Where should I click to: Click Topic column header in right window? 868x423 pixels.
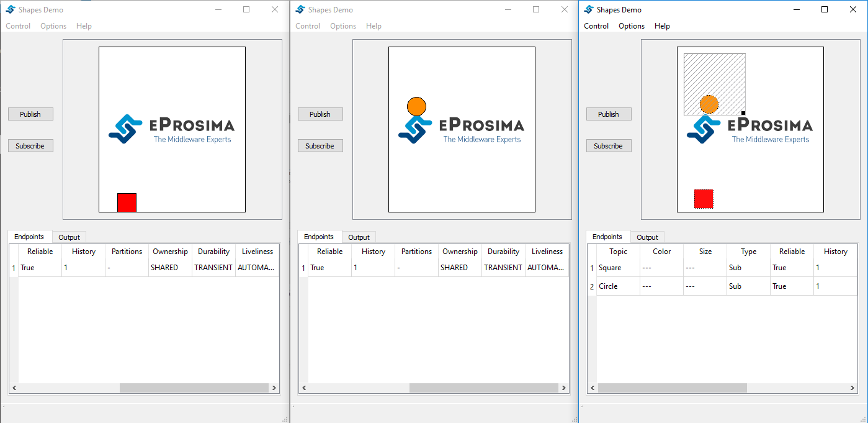(x=618, y=252)
